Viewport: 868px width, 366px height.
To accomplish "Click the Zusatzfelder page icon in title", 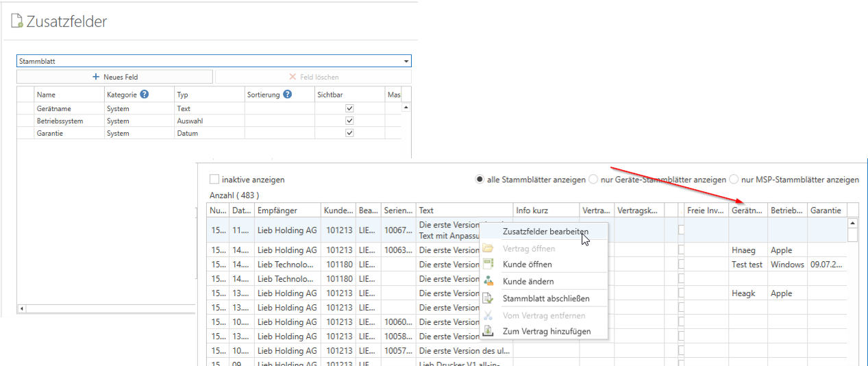I will pos(17,21).
